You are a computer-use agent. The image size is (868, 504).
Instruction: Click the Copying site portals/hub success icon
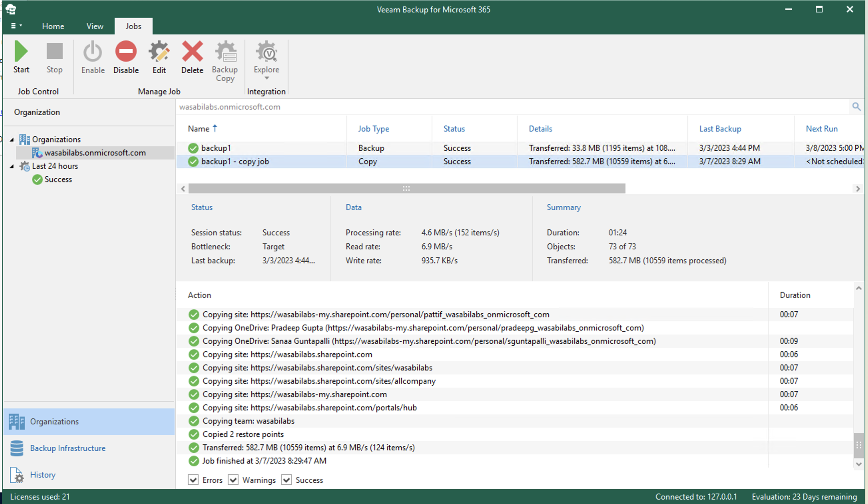tap(194, 407)
